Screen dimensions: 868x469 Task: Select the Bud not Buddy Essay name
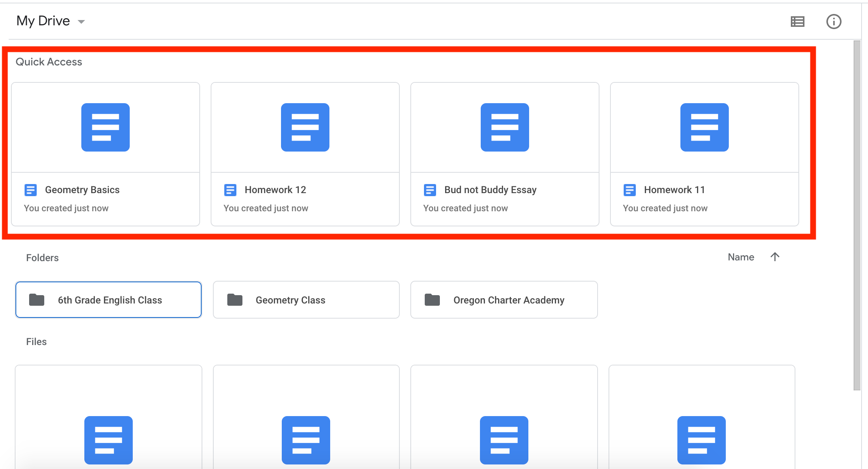click(x=490, y=190)
